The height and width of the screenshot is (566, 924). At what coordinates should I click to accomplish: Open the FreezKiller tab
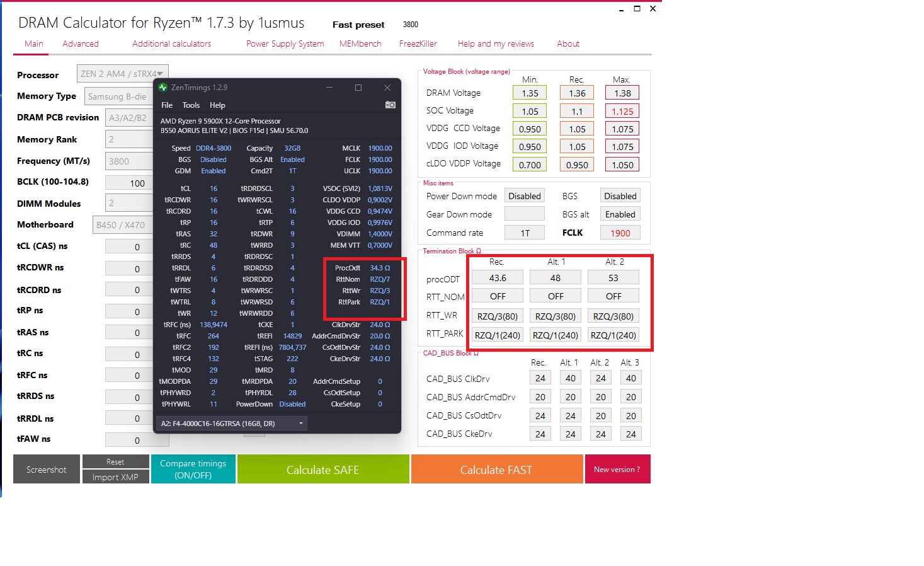coord(418,43)
